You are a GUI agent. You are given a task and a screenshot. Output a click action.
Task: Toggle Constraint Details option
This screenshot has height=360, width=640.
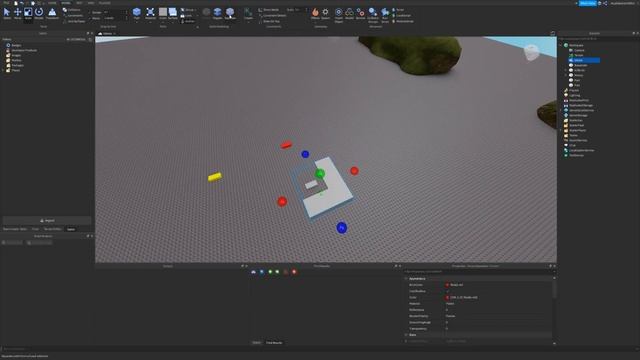click(x=272, y=16)
